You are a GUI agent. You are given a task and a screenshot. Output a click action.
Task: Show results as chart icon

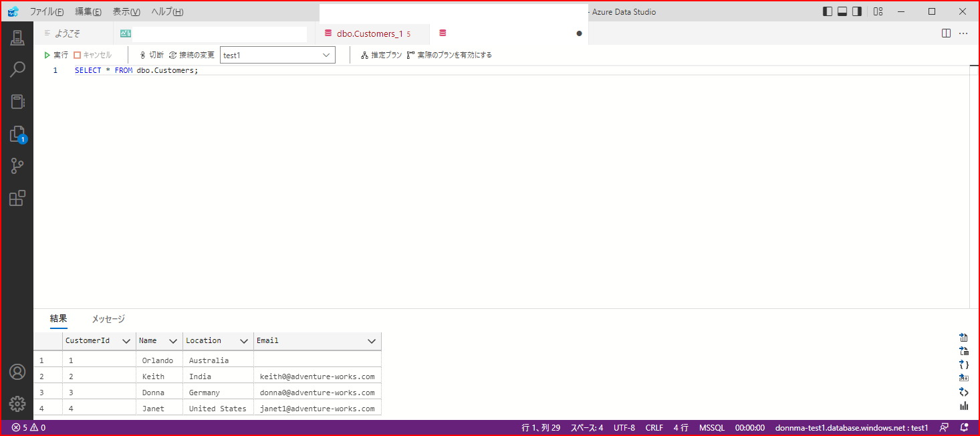[x=964, y=406]
